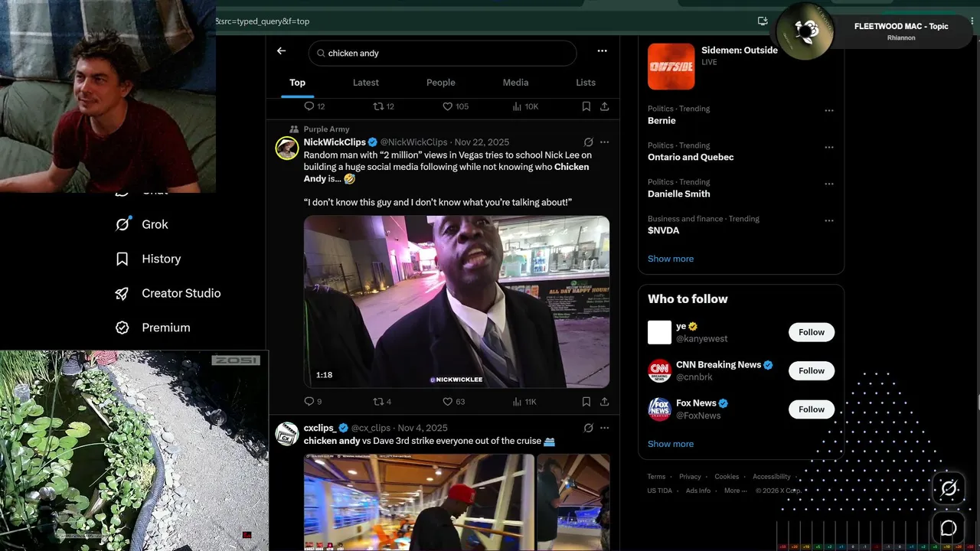980x551 pixels.
Task: Open more options for Bernie trend
Action: [828, 111]
